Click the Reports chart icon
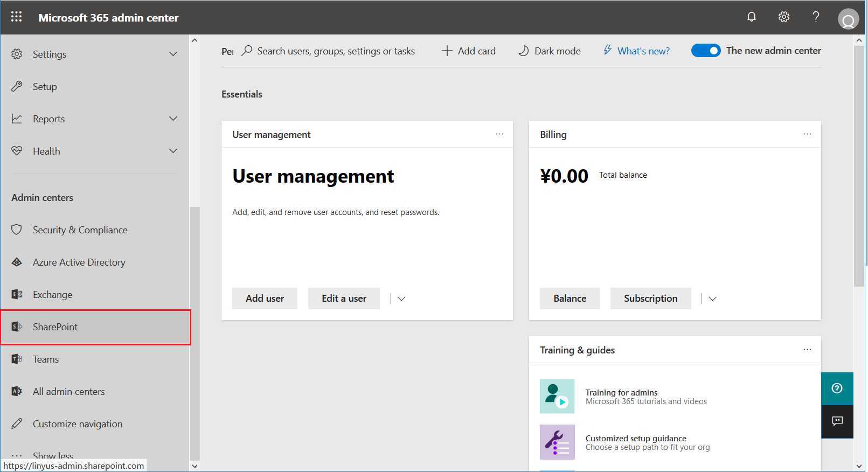This screenshot has width=868, height=472. tap(17, 119)
